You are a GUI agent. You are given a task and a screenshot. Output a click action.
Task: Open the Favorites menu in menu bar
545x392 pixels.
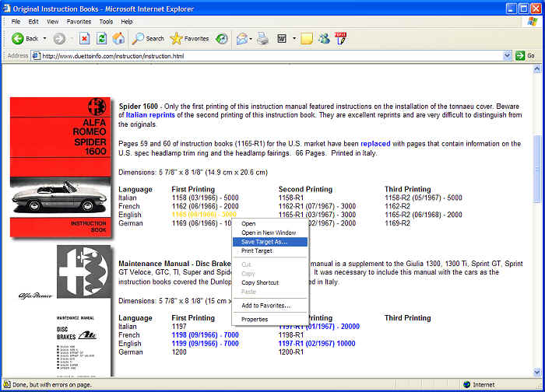[x=79, y=22]
